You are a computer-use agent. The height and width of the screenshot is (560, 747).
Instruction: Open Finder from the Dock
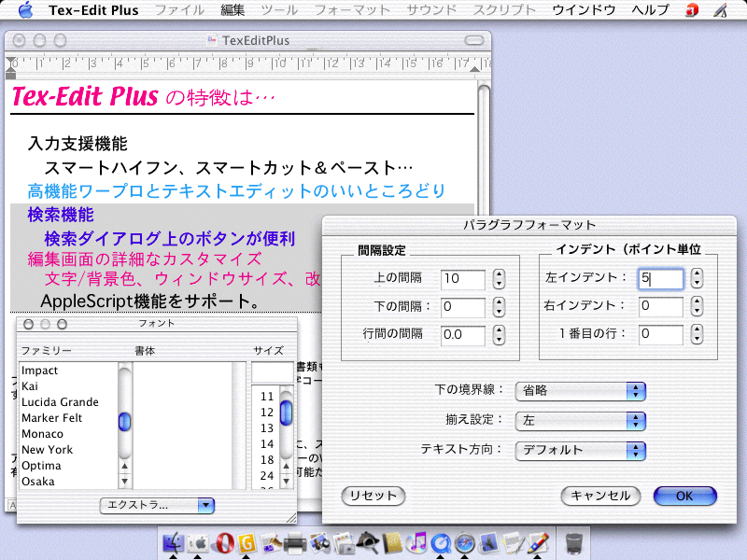coord(174,543)
